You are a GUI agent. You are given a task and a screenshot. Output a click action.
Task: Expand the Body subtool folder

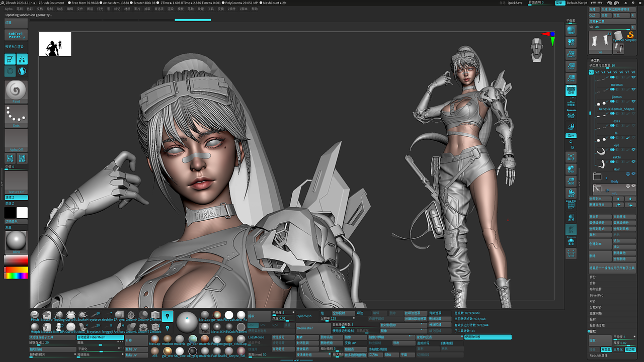(597, 176)
